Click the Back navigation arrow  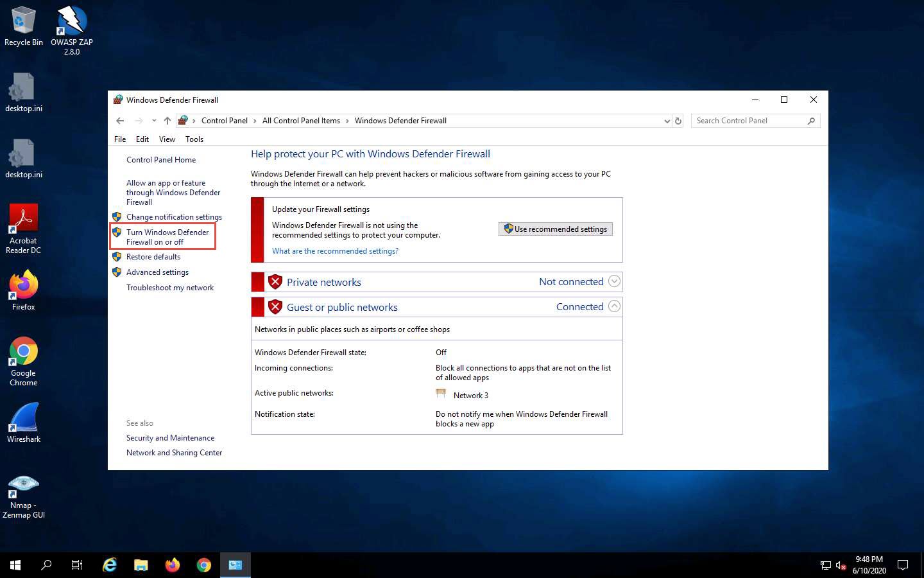[x=120, y=121]
